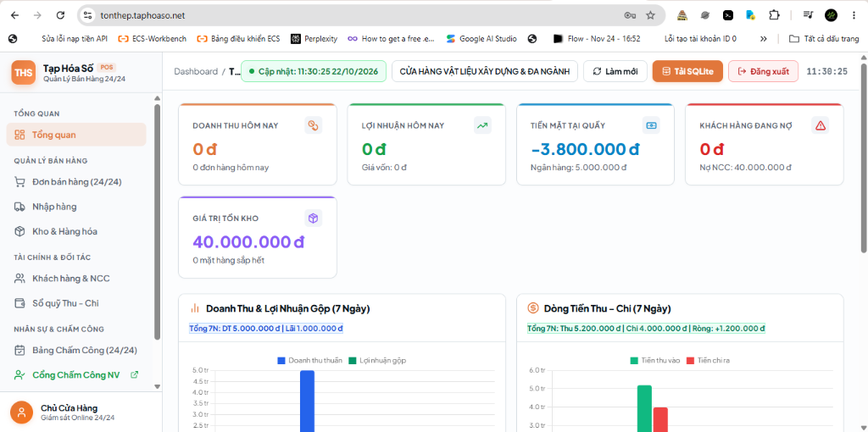
Task: Click the Cập nhật 11:30:25 22/10/2026 status badge
Action: [x=314, y=71]
